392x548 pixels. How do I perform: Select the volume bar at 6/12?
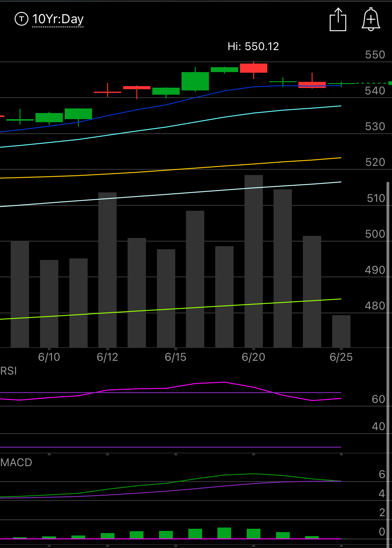(107, 270)
